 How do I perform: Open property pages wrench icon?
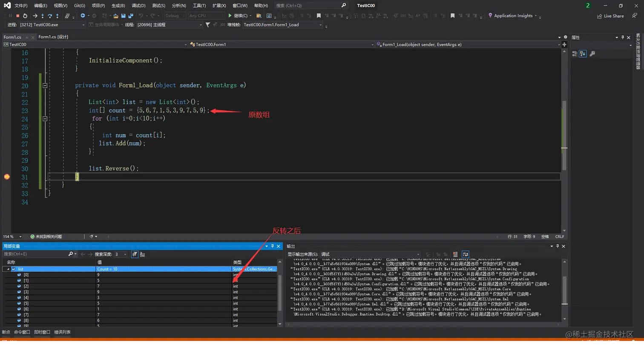(x=592, y=54)
